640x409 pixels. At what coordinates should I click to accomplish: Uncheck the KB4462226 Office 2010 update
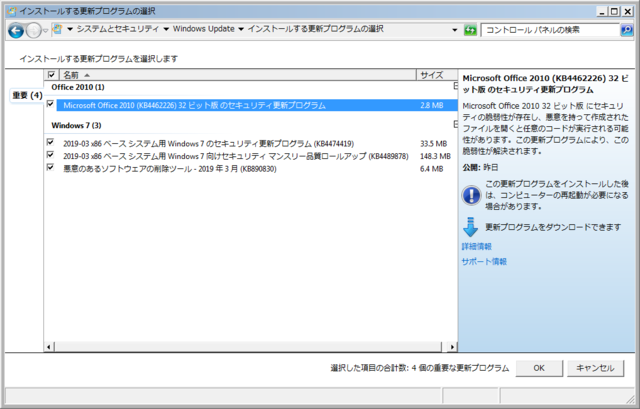coord(50,104)
